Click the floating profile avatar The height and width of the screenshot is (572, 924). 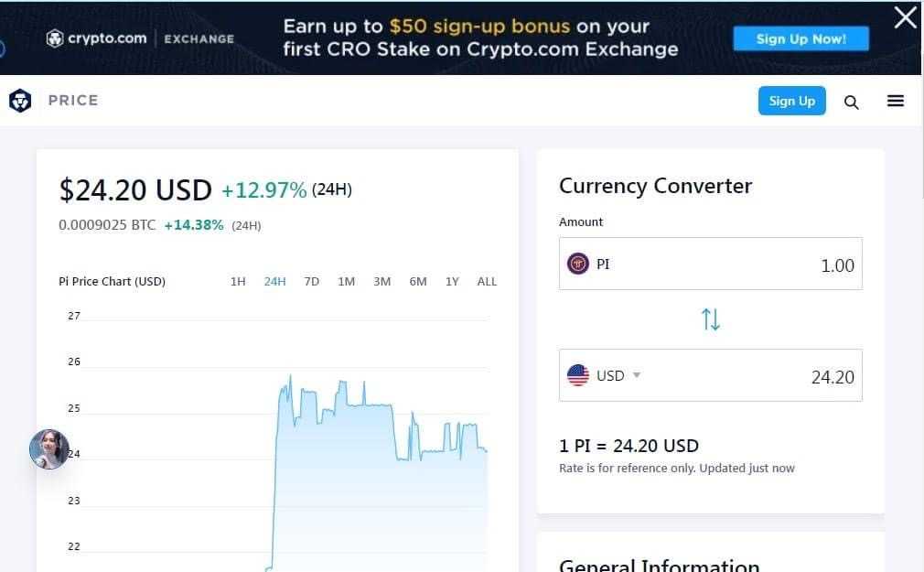pos(49,449)
